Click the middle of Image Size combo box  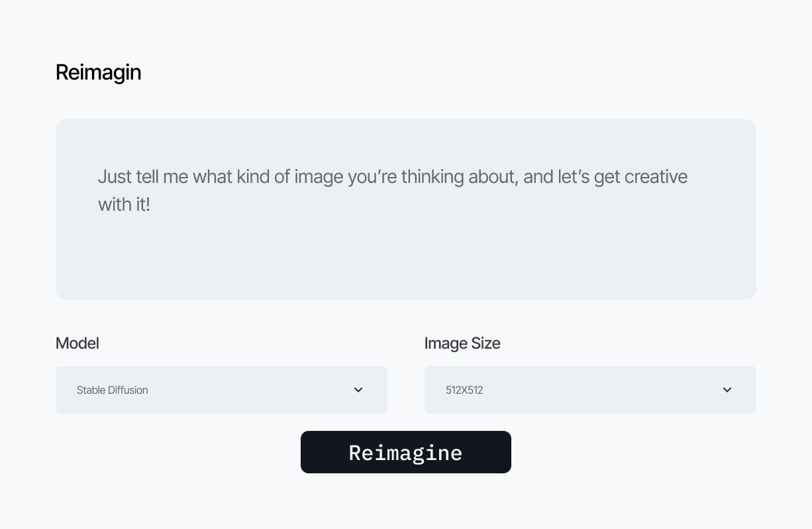click(590, 390)
